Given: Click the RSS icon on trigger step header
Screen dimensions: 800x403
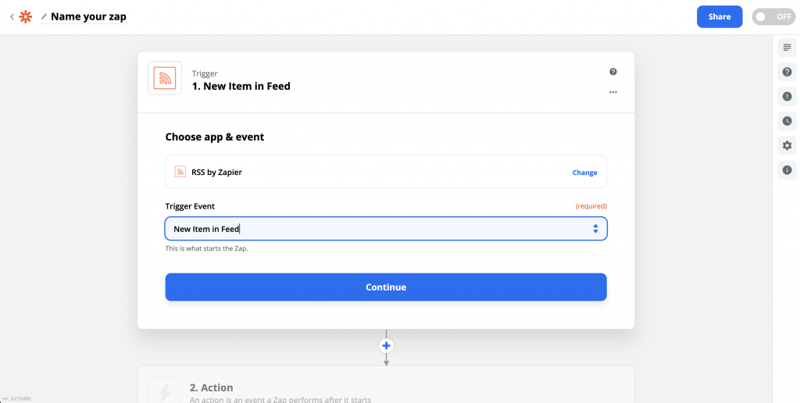Looking at the screenshot, I should click(x=165, y=79).
